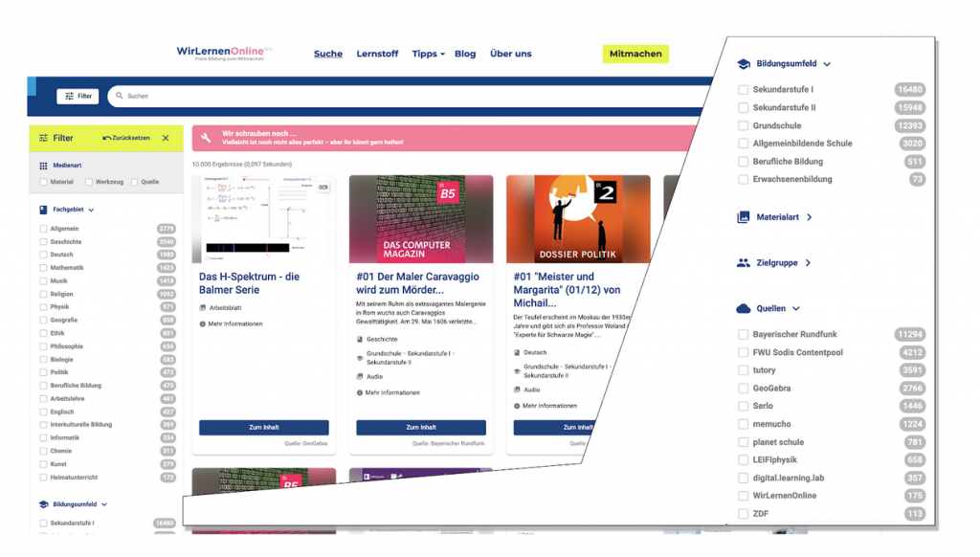Open the Blog navigation item
Screen dimensions: 980x557
click(x=465, y=55)
